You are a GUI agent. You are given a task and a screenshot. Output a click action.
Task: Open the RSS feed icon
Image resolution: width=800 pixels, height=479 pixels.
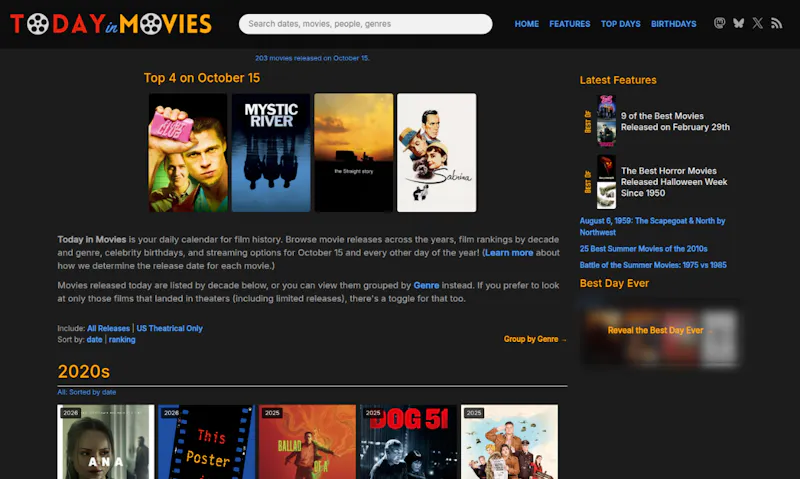click(x=777, y=23)
